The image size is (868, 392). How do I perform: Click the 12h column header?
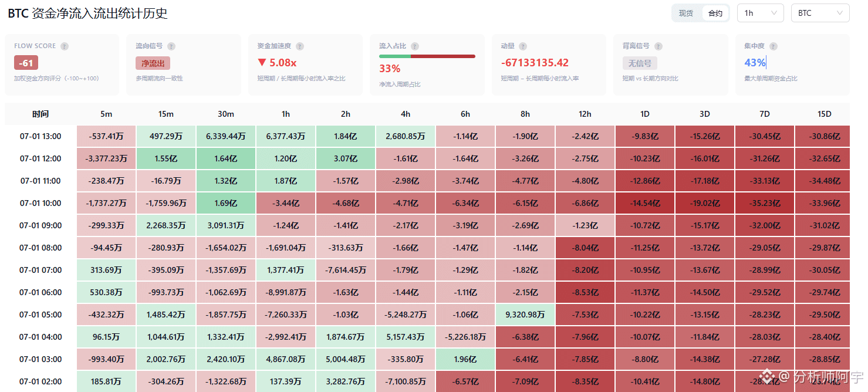point(585,114)
